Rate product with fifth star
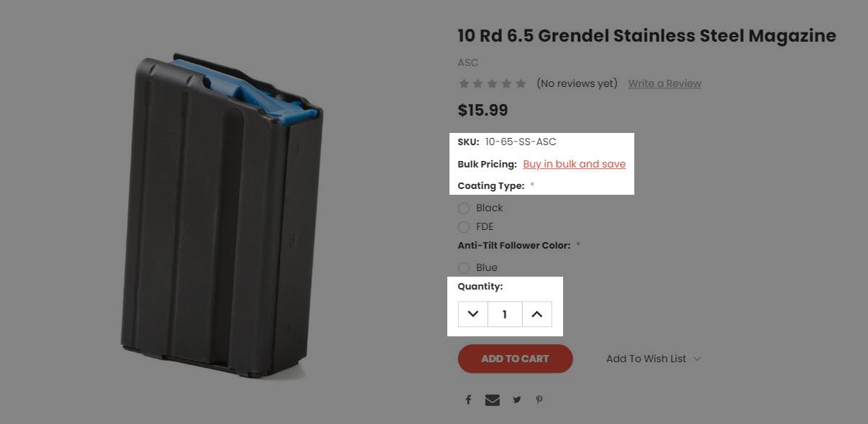The height and width of the screenshot is (424, 868). tap(521, 83)
